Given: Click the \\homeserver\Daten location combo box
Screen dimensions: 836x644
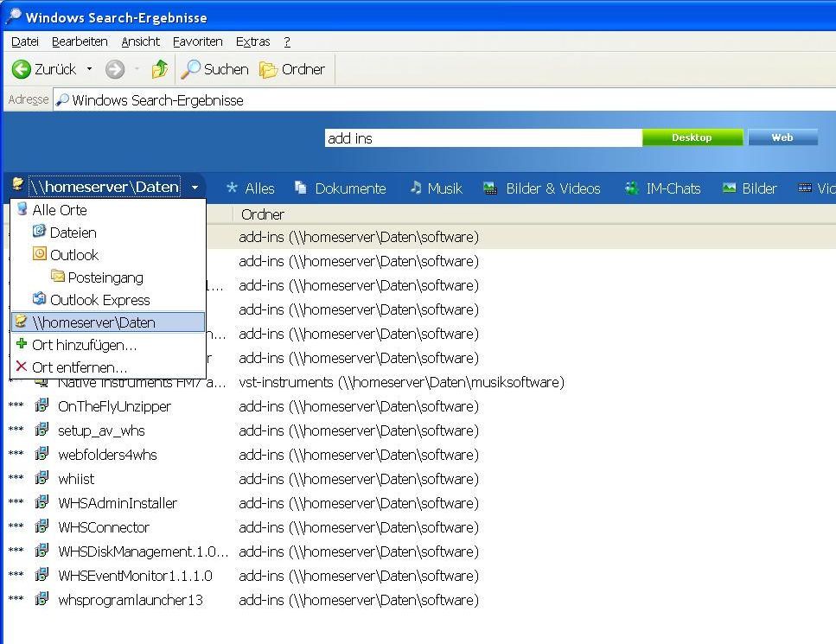Looking at the screenshot, I should tap(105, 187).
